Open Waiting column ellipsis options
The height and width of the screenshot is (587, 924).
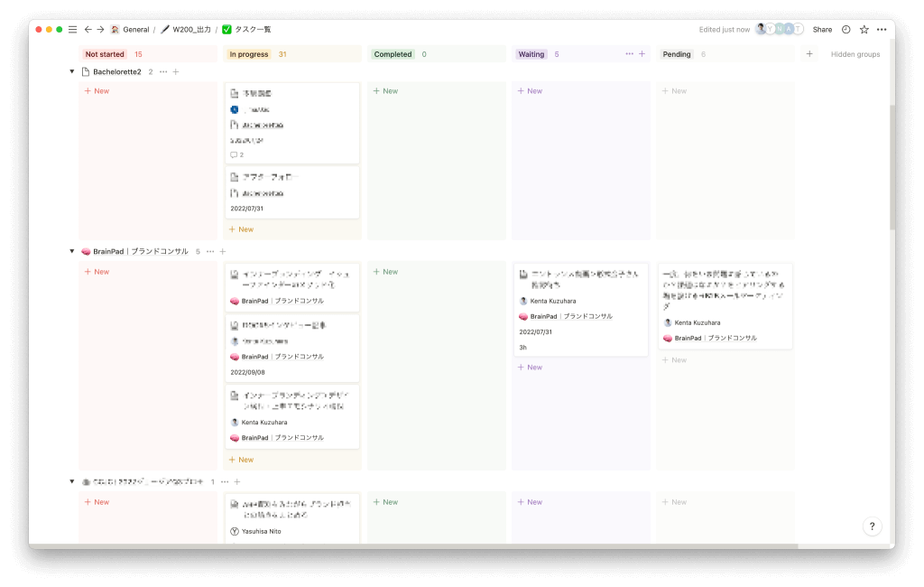(629, 53)
